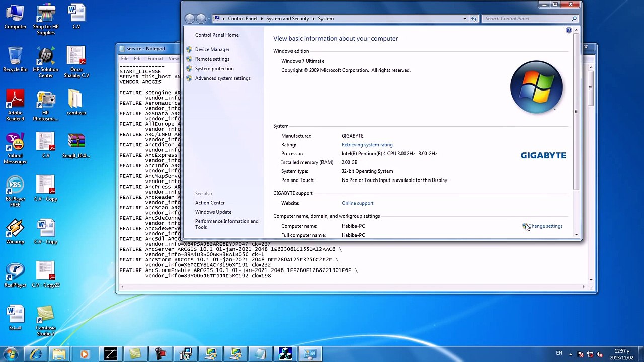Click the Control Panel breadcrumb
Viewport: 644px width, 362px height.
click(243, 19)
